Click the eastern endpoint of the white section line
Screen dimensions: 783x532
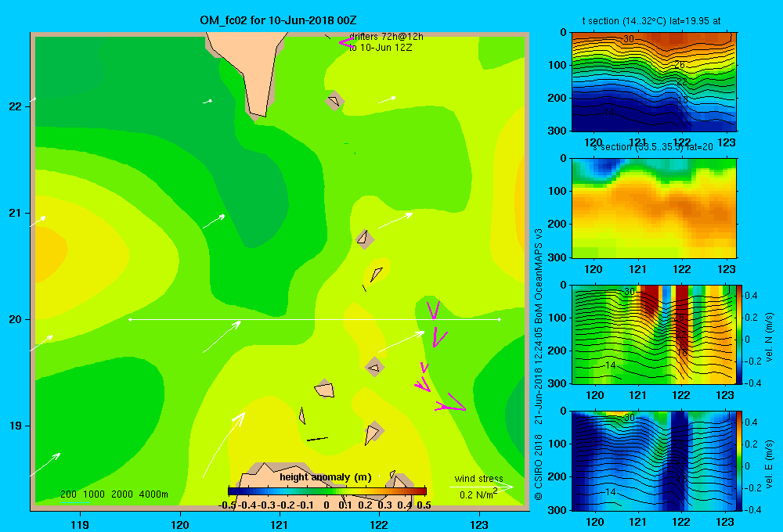[x=499, y=319]
